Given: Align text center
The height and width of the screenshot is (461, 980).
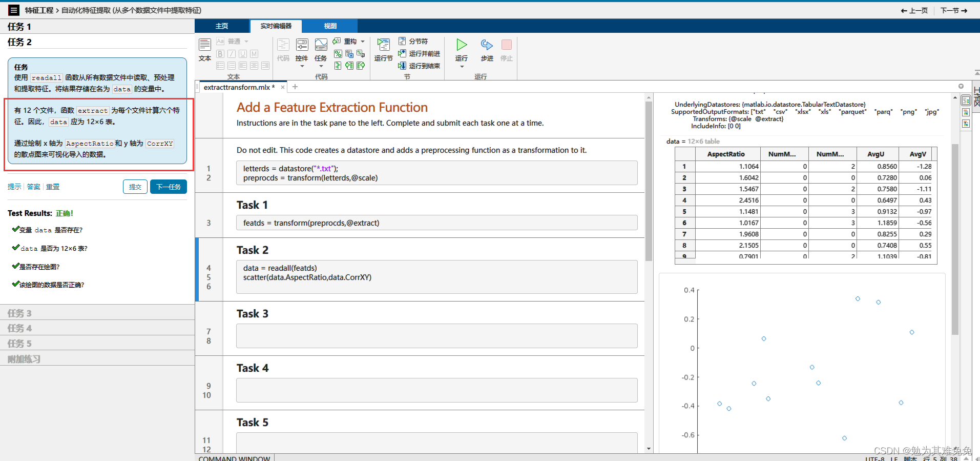Looking at the screenshot, I should pos(254,66).
